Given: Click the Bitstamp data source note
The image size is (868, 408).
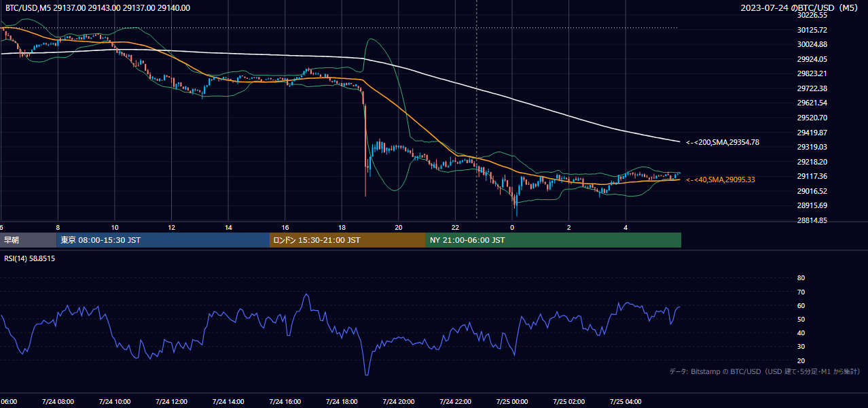Looking at the screenshot, I should click(765, 371).
